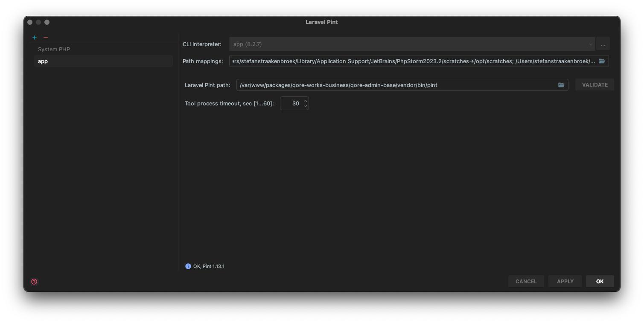Open CLI interpreter settings with ellipsis button
Image resolution: width=644 pixels, height=323 pixels.
[603, 44]
